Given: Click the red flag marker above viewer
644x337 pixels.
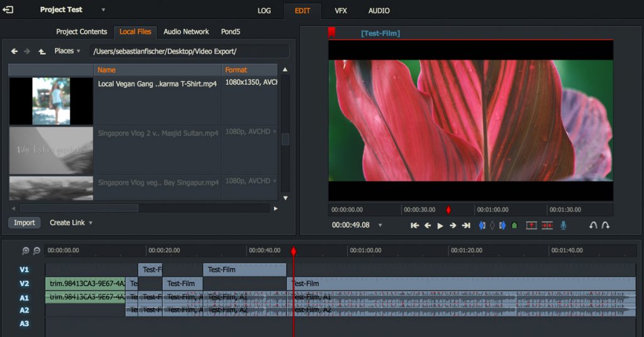Looking at the screenshot, I should point(331,32).
